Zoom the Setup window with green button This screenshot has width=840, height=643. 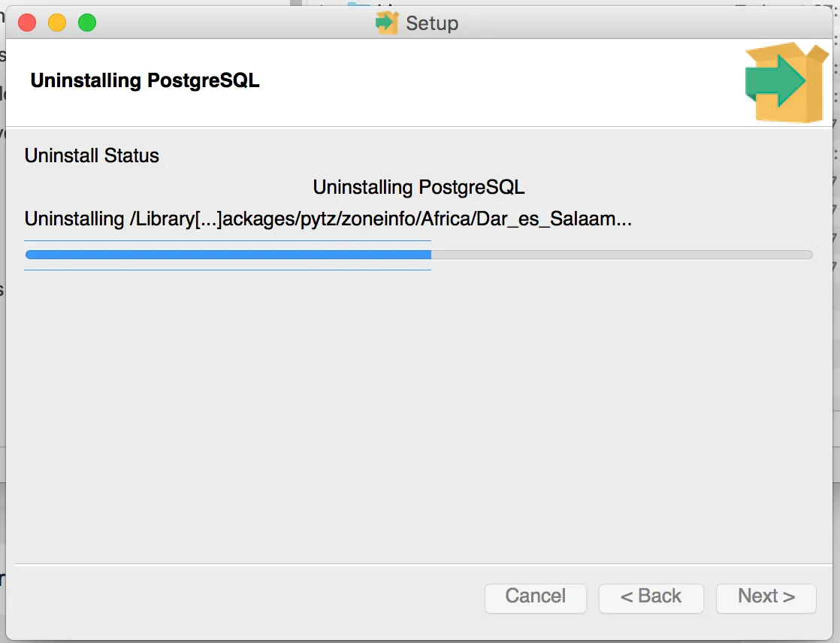pyautogui.click(x=87, y=23)
